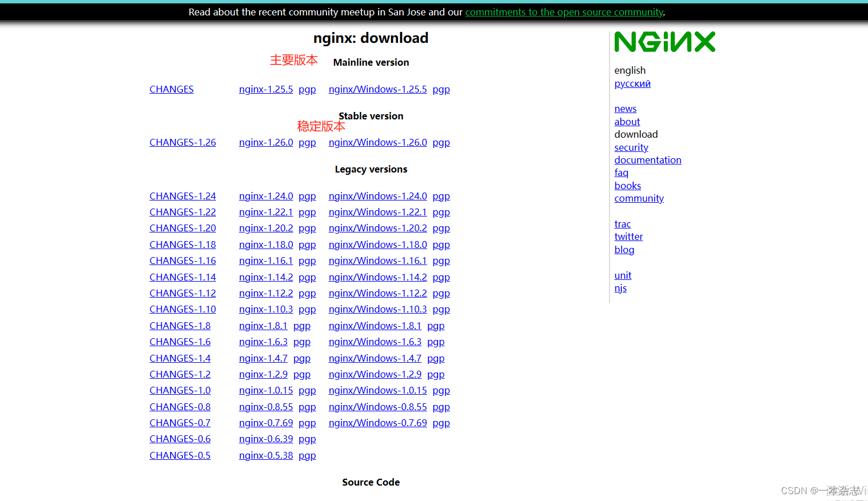The height and width of the screenshot is (501, 868).
Task: Open the news page
Action: coord(625,109)
